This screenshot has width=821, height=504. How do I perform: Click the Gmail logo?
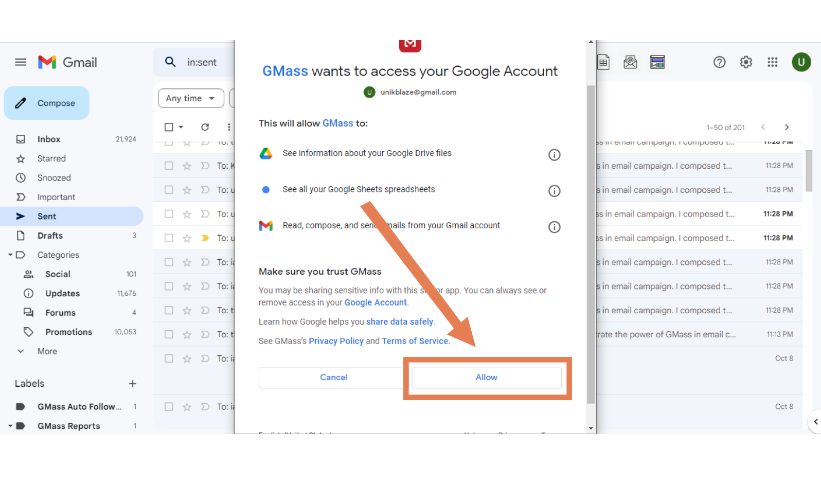67,62
